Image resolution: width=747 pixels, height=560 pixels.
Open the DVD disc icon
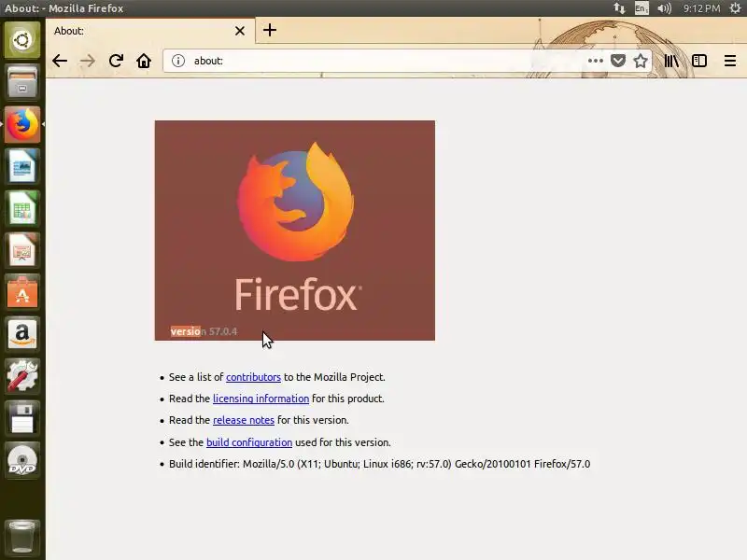pyautogui.click(x=22, y=460)
